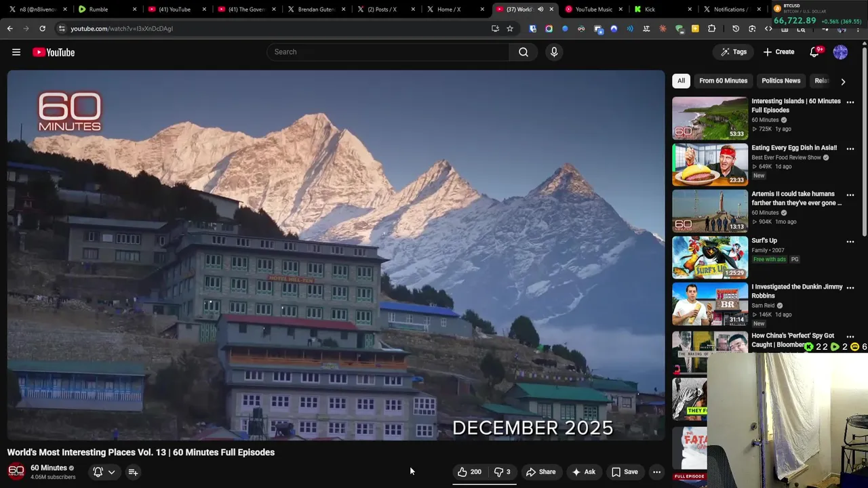
Task: Open the 60 Minutes channel name link
Action: (x=49, y=468)
